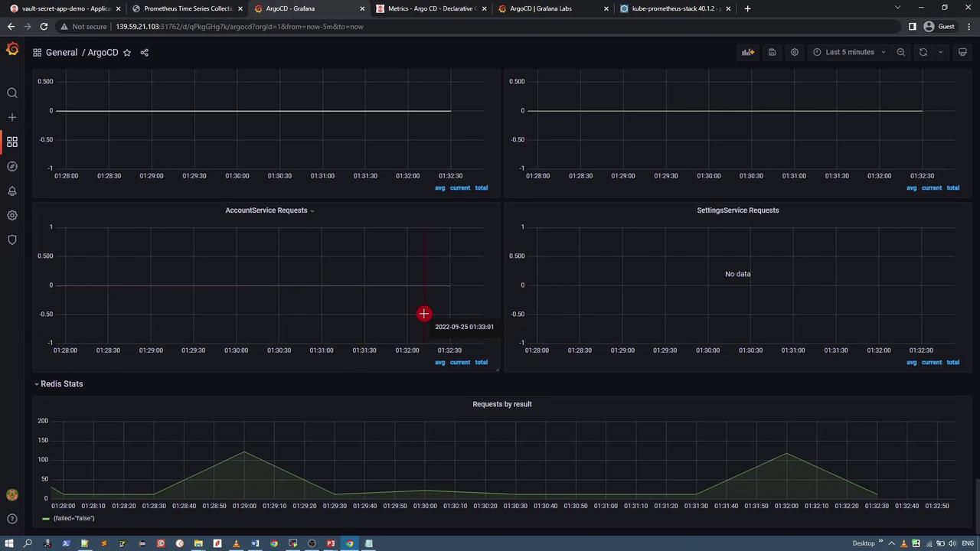Select the ArgoCD - Grafana browser tab
The width and height of the screenshot is (980, 551).
[x=309, y=8]
